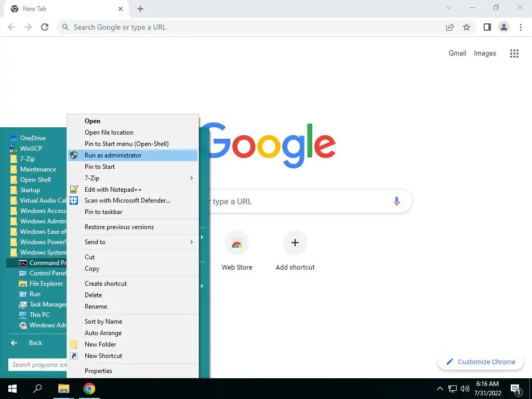This screenshot has width=532, height=399.
Task: Open a new tab with the plus button
Action: [x=140, y=9]
